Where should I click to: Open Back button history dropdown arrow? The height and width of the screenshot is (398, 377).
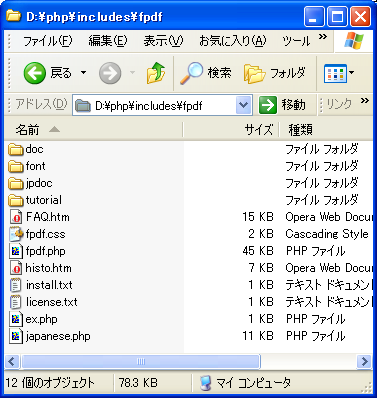pos(83,72)
